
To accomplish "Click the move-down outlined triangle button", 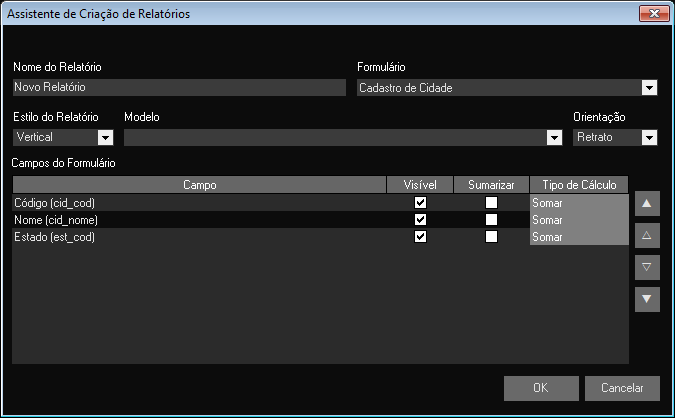I will coord(647,267).
